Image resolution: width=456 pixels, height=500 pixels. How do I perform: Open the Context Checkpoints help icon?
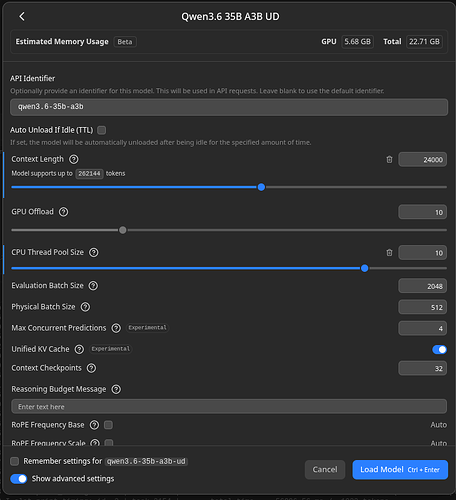point(91,368)
